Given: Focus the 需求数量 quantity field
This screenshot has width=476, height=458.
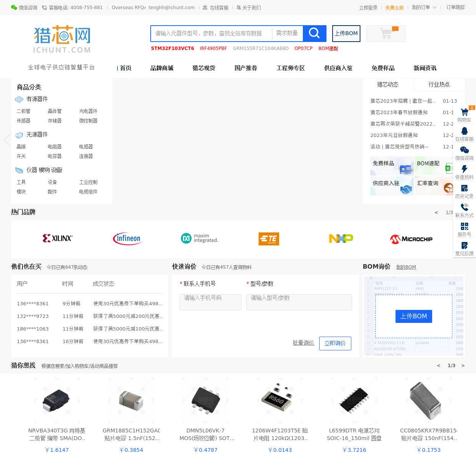Looking at the screenshot, I should point(288,33).
